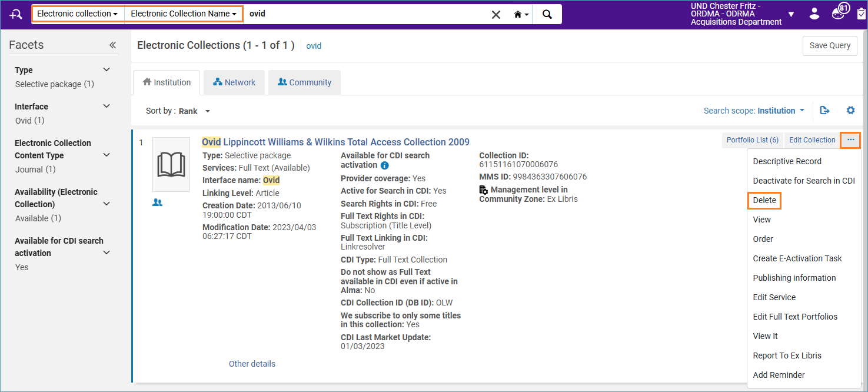Click the ovid query link beside results heading
The width and height of the screenshot is (868, 392).
tap(314, 46)
